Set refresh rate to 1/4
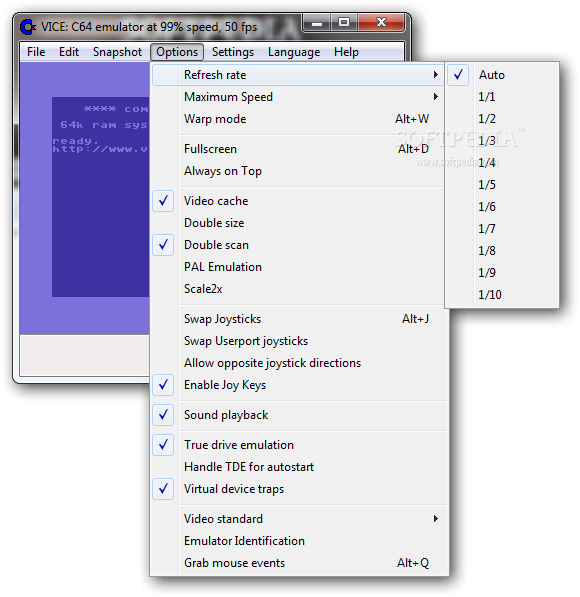This screenshot has width=580, height=597. 502,163
